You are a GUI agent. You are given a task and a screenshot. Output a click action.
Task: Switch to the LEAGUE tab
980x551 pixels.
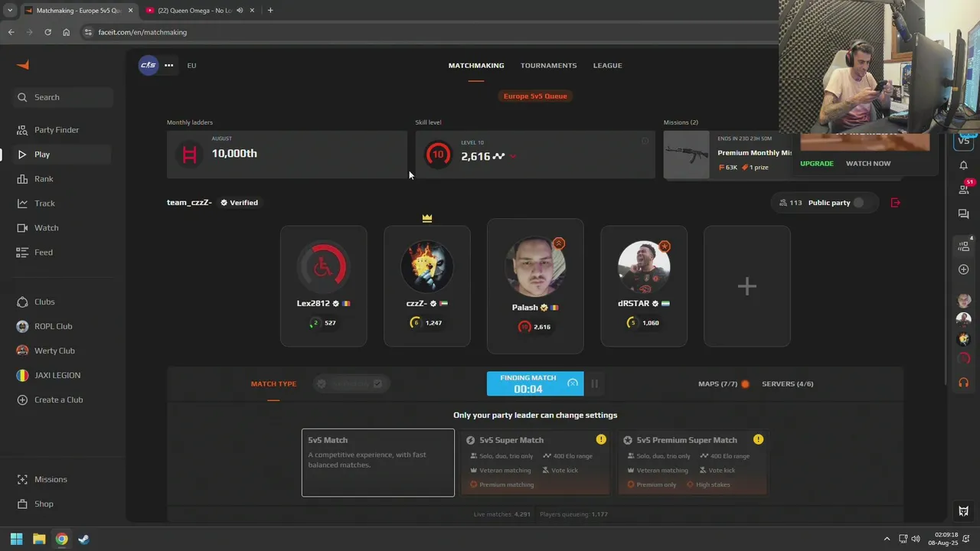pos(608,66)
